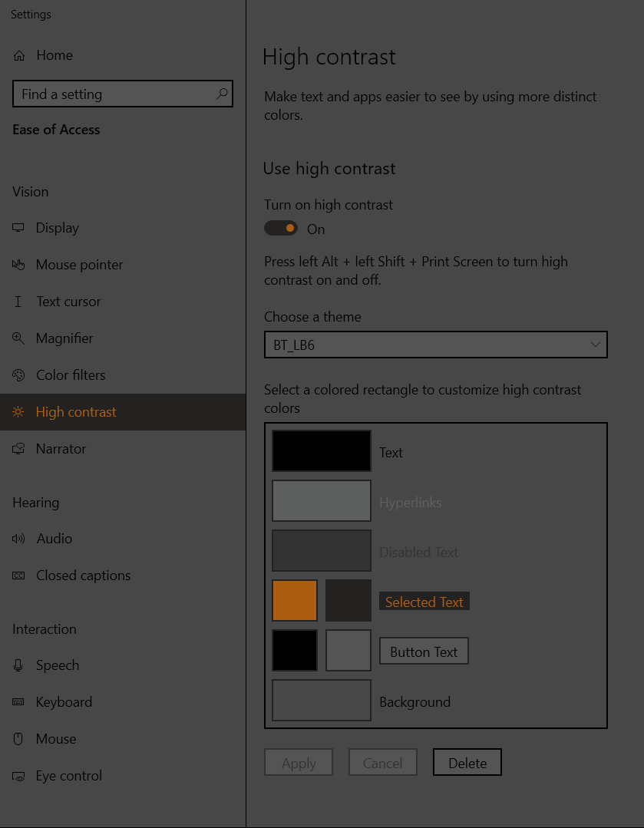Click the disabled Apply button
Image resolution: width=644 pixels, height=828 pixels.
point(298,762)
